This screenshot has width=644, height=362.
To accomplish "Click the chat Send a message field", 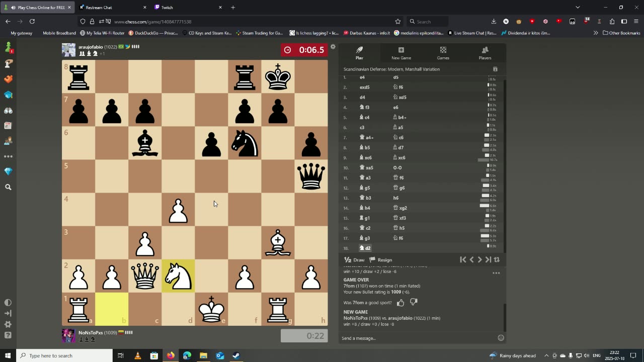I will pos(418,338).
